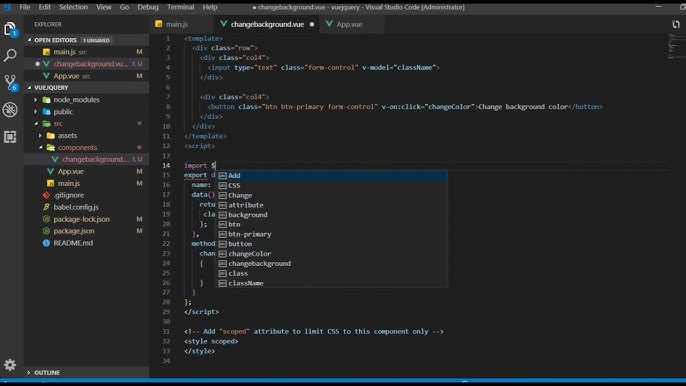Switch to the App.vue tab
This screenshot has width=686, height=386.
(349, 25)
